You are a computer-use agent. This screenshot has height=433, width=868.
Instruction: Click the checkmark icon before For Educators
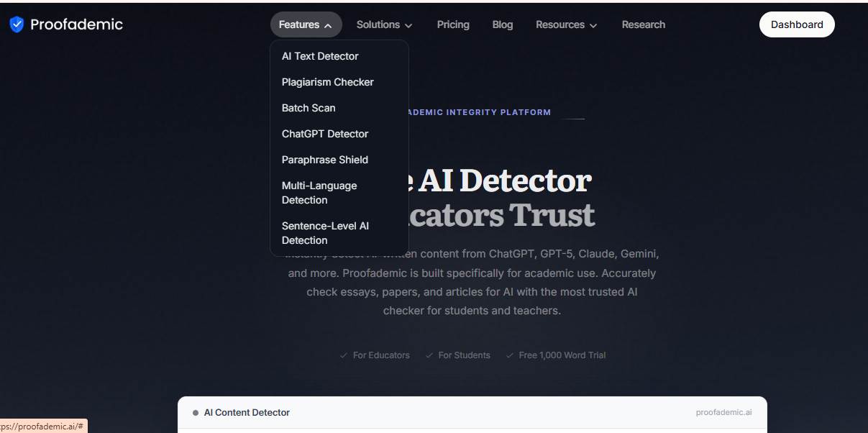(344, 355)
